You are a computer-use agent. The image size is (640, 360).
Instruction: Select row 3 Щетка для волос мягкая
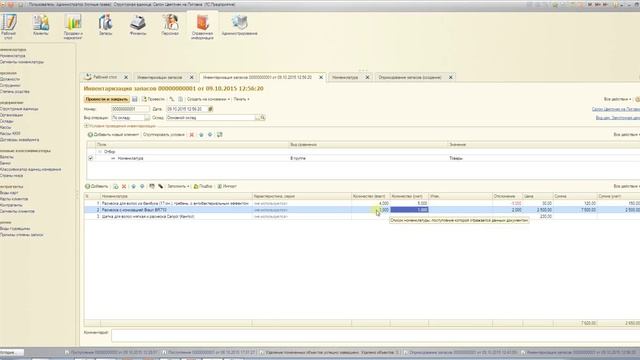[x=362, y=216]
